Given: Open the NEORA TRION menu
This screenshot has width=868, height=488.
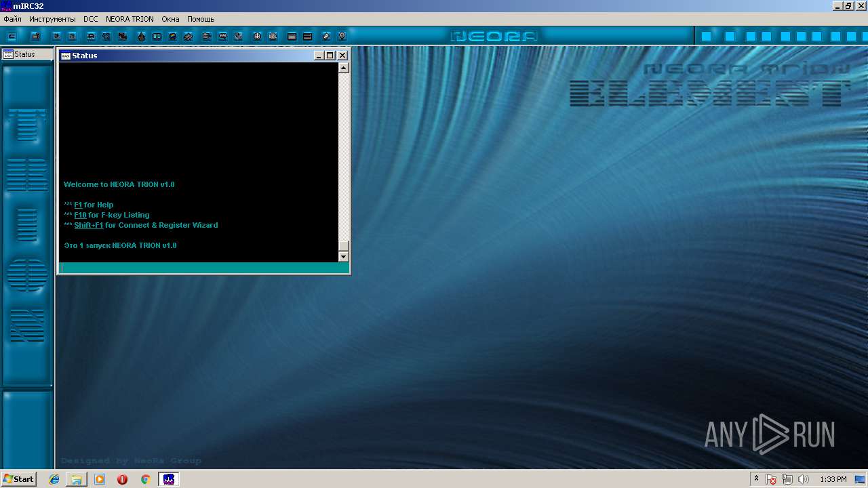Looking at the screenshot, I should [130, 19].
